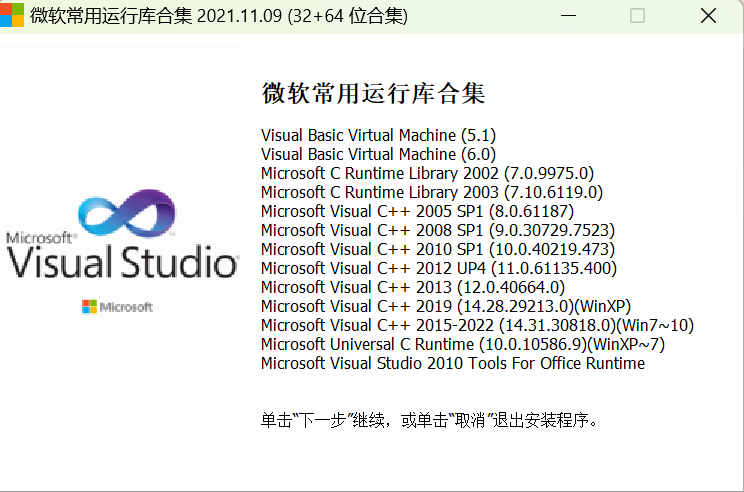This screenshot has height=492, width=744.
Task: Click the Microsoft logo icon in title bar
Action: coord(11,15)
